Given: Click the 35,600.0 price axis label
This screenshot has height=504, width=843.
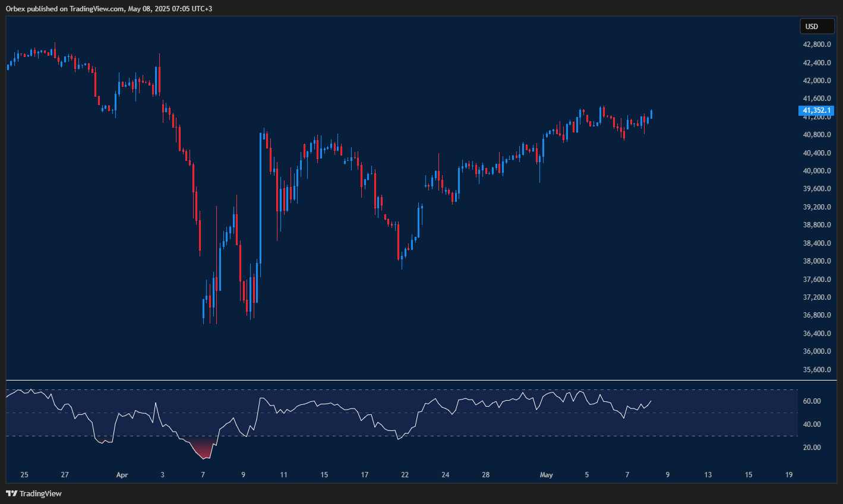Looking at the screenshot, I should pos(816,370).
